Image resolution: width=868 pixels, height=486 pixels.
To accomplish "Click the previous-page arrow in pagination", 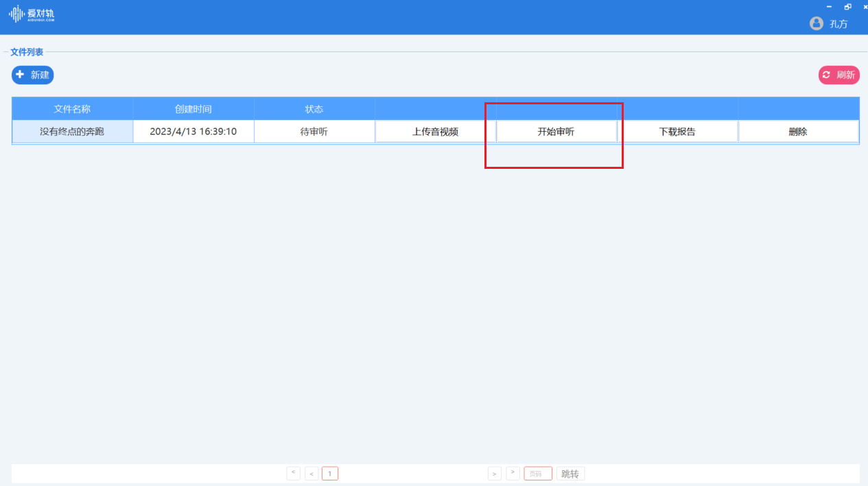I will pyautogui.click(x=312, y=473).
